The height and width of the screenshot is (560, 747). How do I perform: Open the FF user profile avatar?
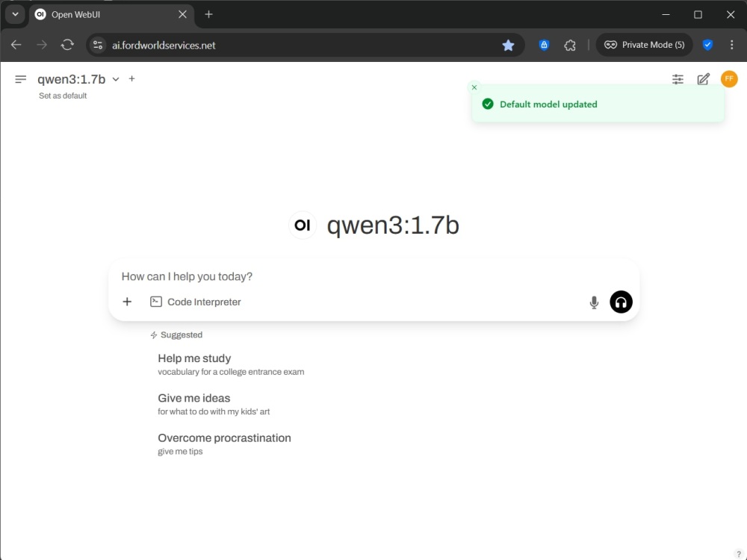click(x=729, y=78)
